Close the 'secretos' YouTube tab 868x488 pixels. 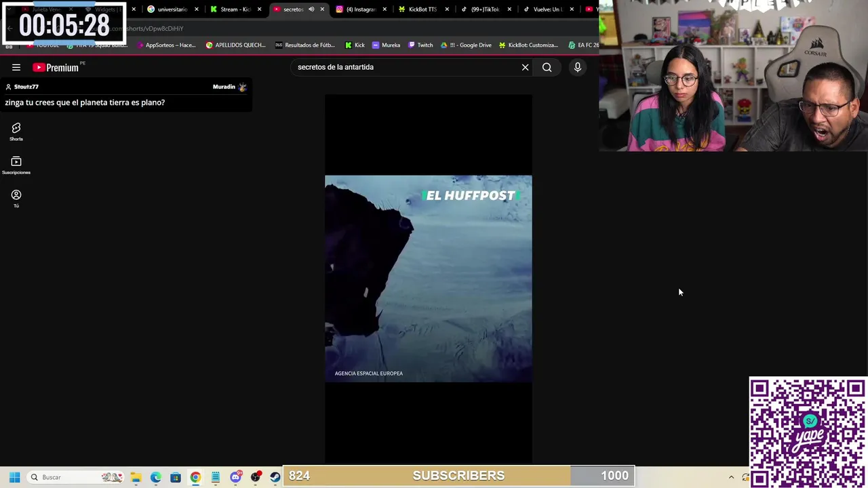click(322, 9)
